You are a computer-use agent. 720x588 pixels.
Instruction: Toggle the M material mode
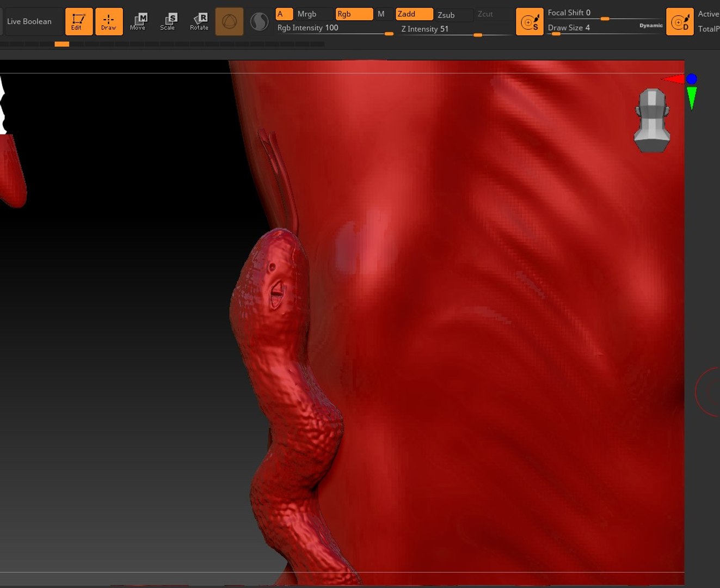(x=381, y=14)
